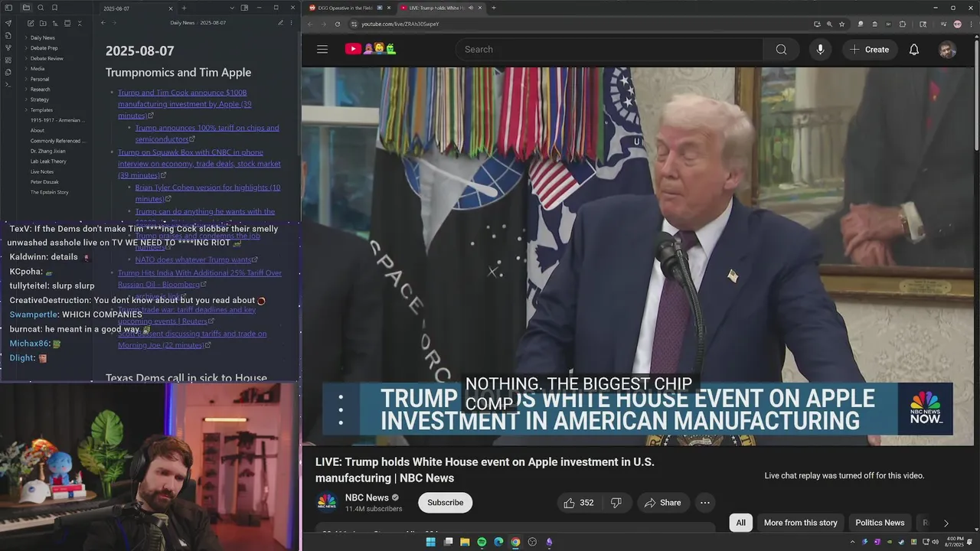The height and width of the screenshot is (551, 980).
Task: Open Obsidian search panel icon
Action: (x=41, y=8)
